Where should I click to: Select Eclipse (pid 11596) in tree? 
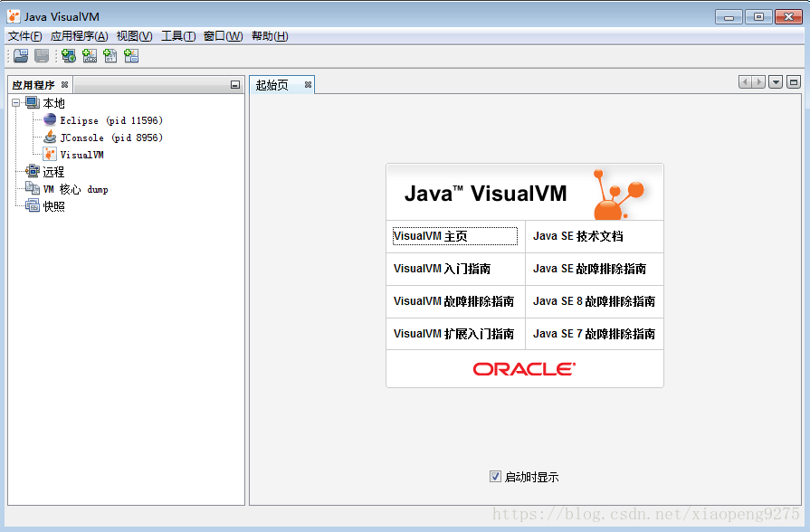click(111, 120)
